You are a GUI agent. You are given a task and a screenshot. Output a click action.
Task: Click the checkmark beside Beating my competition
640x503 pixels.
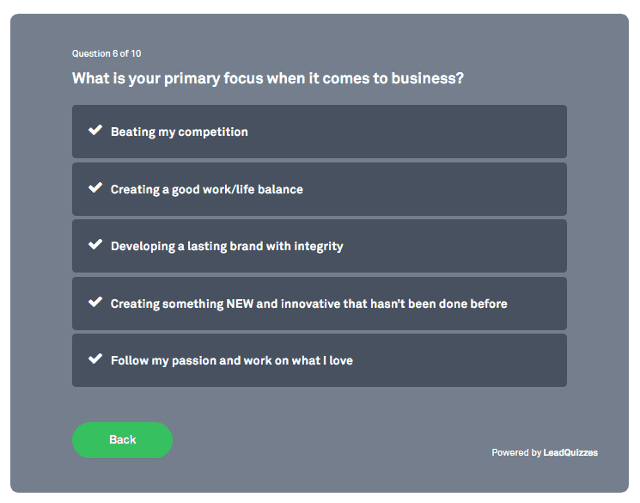pos(95,131)
